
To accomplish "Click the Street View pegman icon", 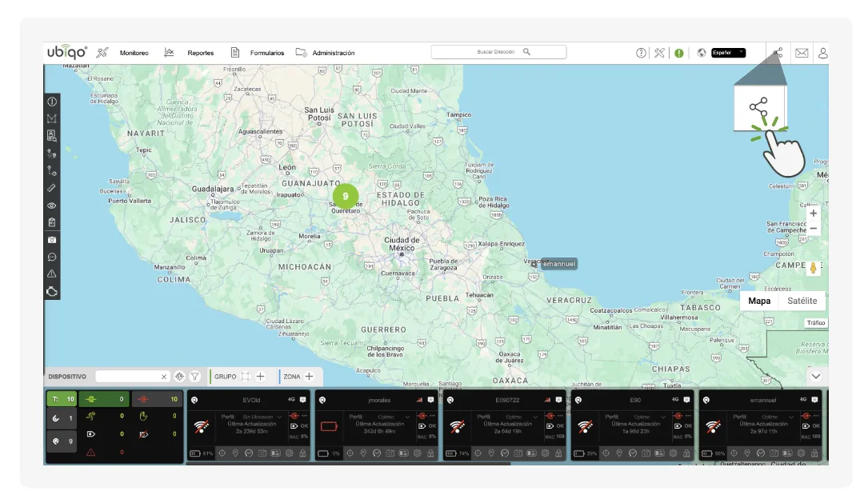I will (813, 267).
